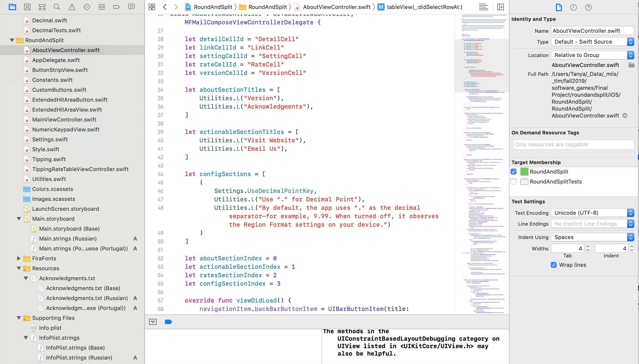The width and height of the screenshot is (639, 364).
Task: Add an editor on the right
Action: 501,7
